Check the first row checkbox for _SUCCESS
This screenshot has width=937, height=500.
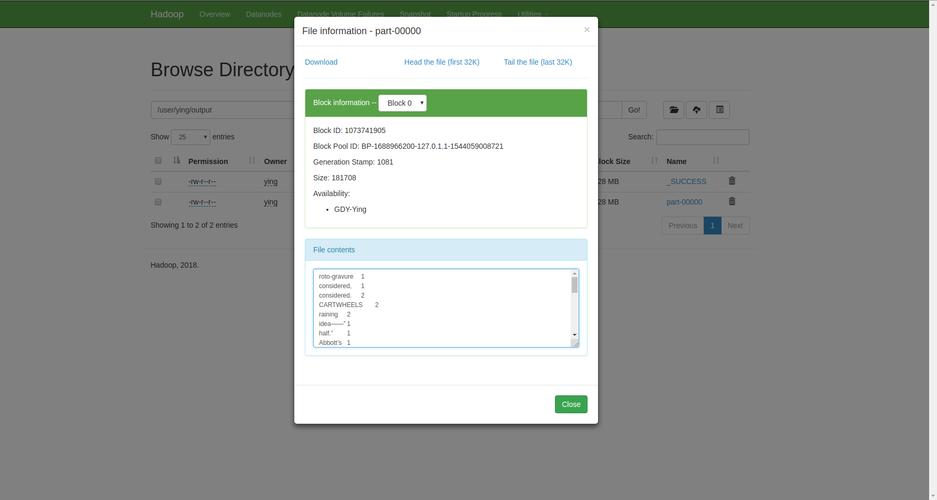(158, 181)
